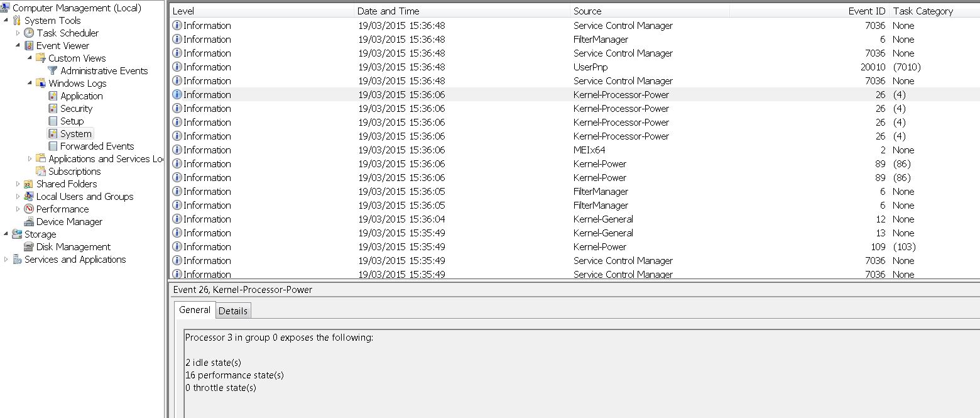980x418 pixels.
Task: Expand the Applications and Services Logs node
Action: 30,158
